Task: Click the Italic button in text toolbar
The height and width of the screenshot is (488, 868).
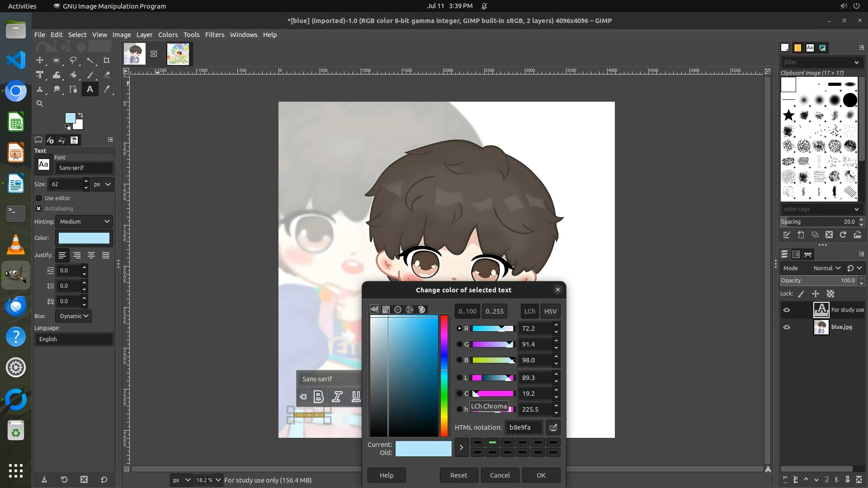Action: 337,397
